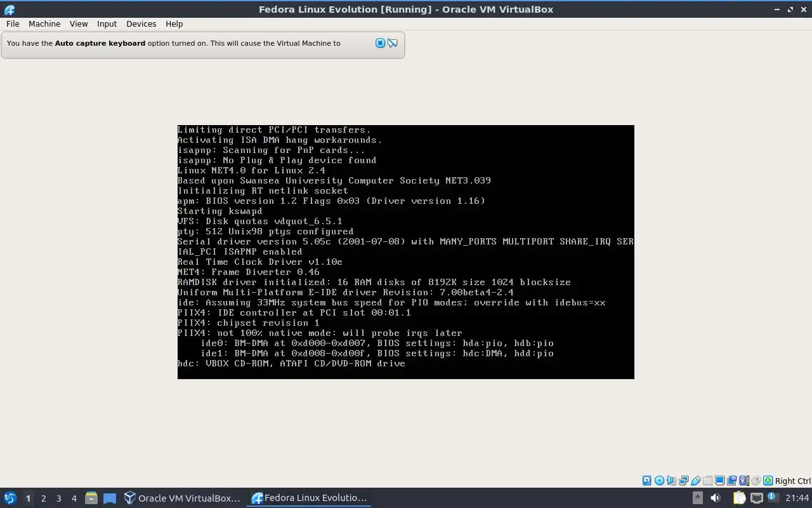Open the file manager from taskbar

[91, 498]
